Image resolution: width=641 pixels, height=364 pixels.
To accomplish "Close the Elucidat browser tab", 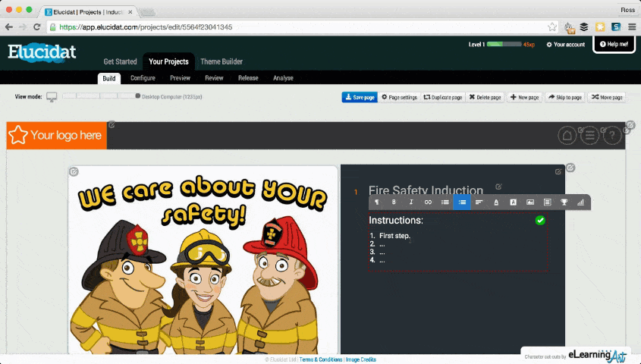I will tap(130, 12).
